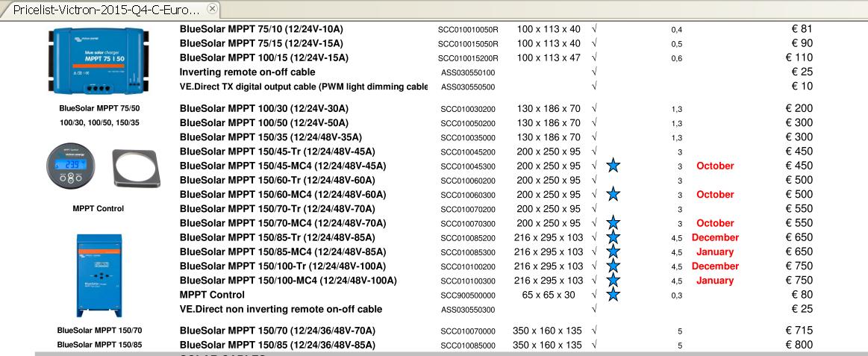Click the star in the 150/100-Tr row
This screenshot has width=868, height=356.
(x=613, y=266)
